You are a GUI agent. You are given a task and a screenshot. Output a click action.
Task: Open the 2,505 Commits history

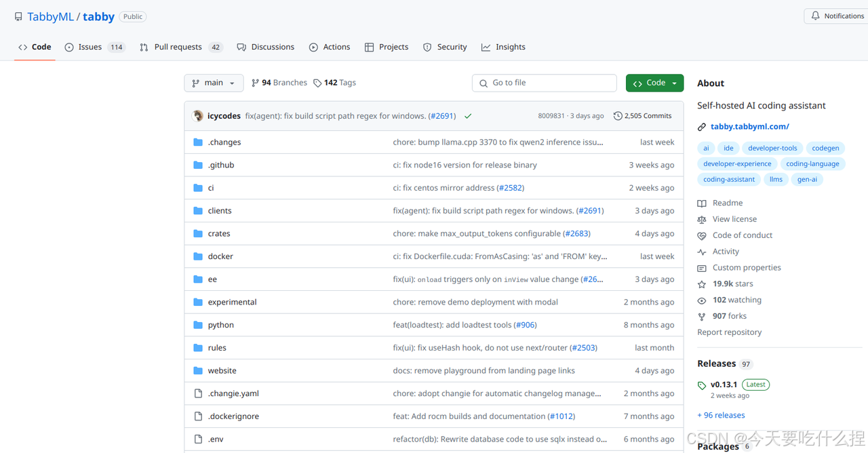pos(642,116)
